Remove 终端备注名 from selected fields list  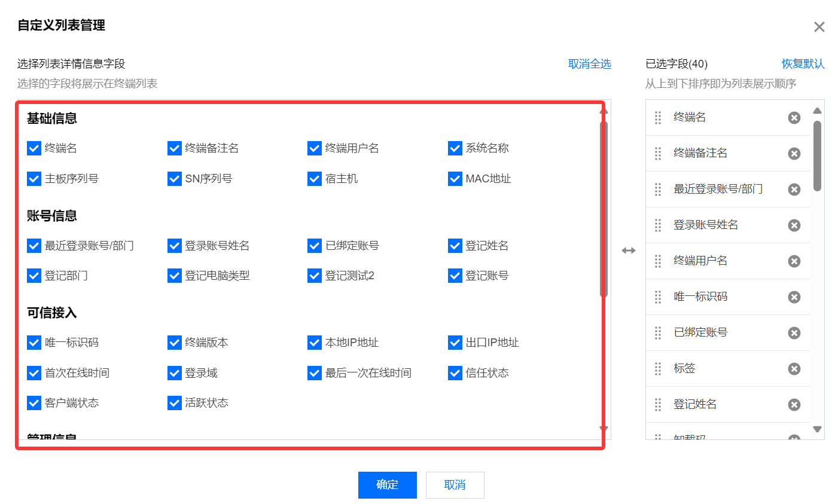[794, 154]
